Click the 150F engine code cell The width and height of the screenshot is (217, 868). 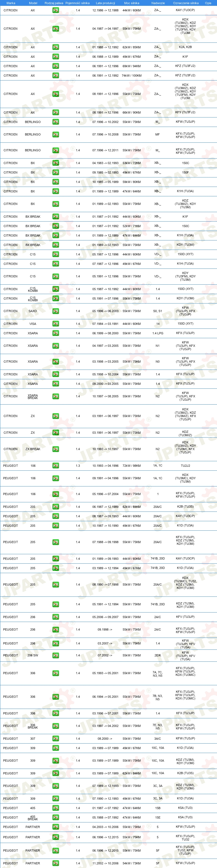[185, 172]
